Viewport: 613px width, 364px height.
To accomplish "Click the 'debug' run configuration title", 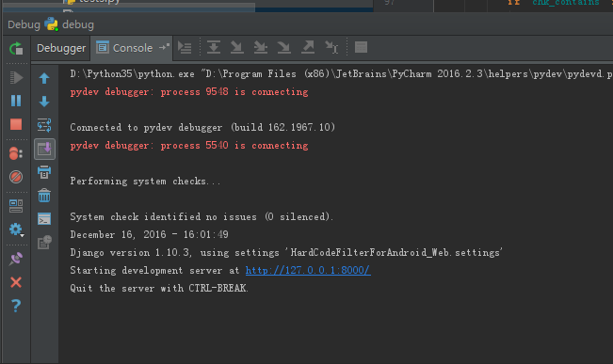I will coord(78,25).
